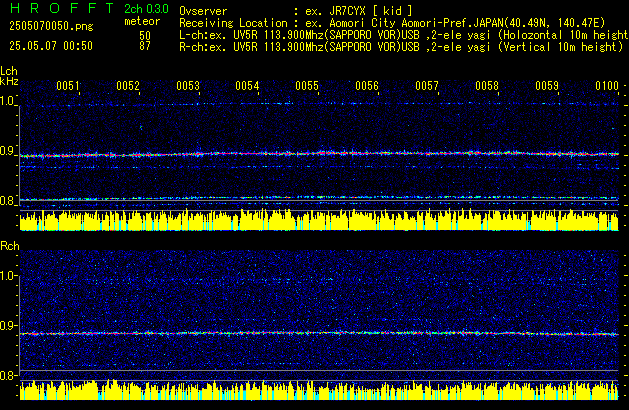The height and width of the screenshot is (410, 629).
Task: Select the value 87 under meteor
Action: click(145, 46)
